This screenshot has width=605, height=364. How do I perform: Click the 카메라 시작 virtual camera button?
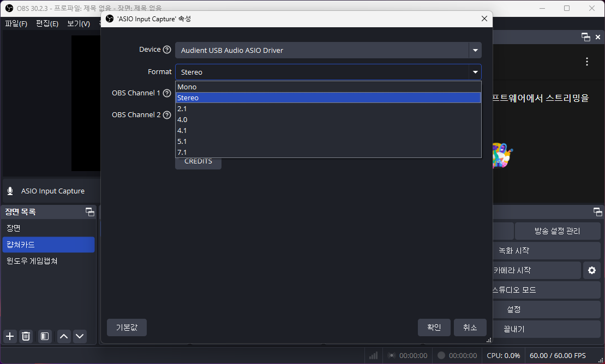[x=537, y=270]
